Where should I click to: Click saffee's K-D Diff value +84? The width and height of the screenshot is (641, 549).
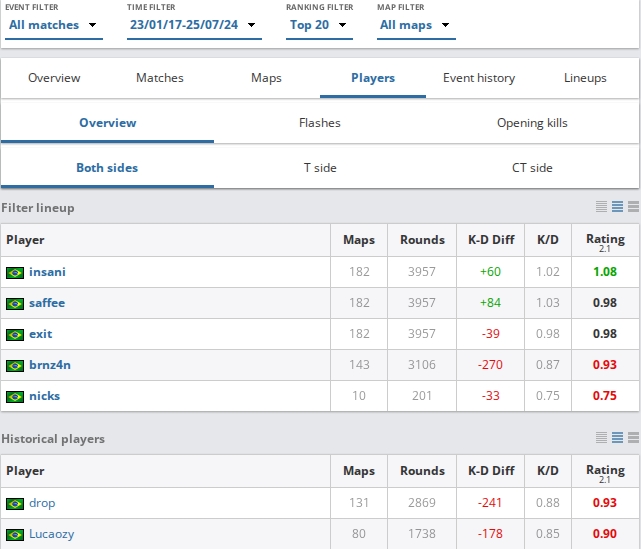point(490,303)
